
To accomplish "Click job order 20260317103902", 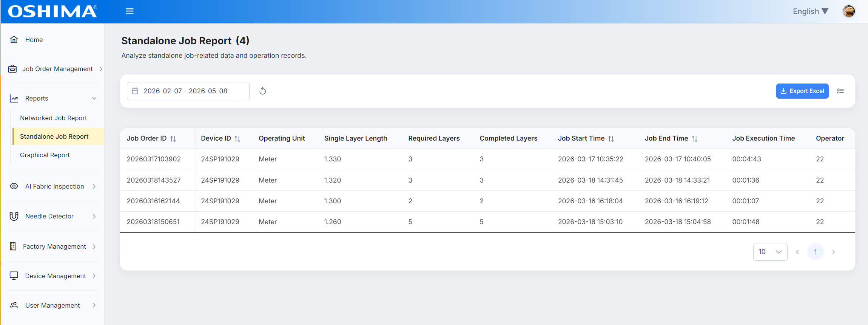I will (154, 159).
